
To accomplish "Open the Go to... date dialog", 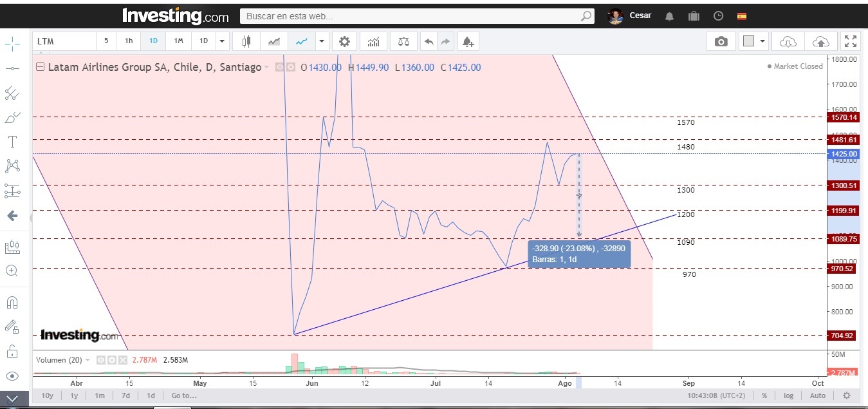I will point(184,395).
